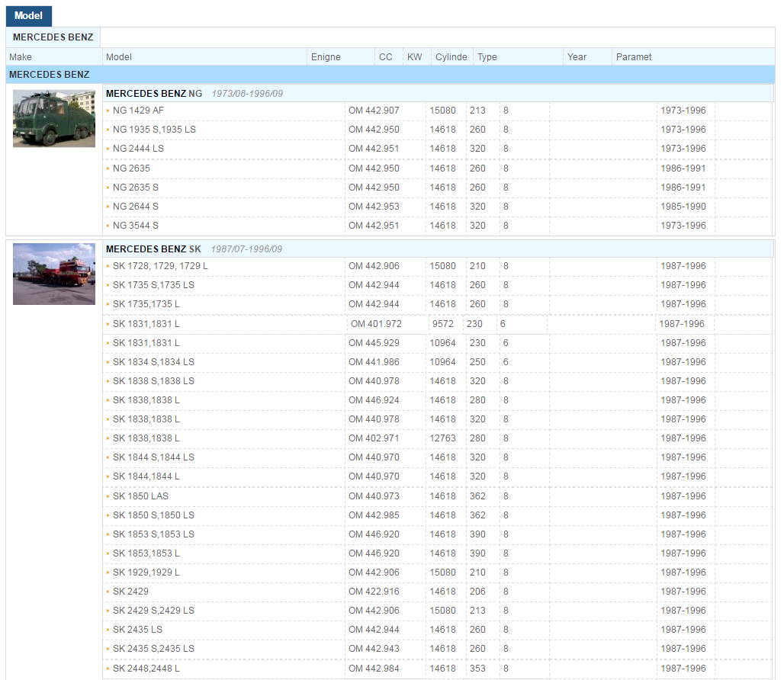Open the NG 2635 model link
Viewport: 784px width, 680px height.
[131, 168]
